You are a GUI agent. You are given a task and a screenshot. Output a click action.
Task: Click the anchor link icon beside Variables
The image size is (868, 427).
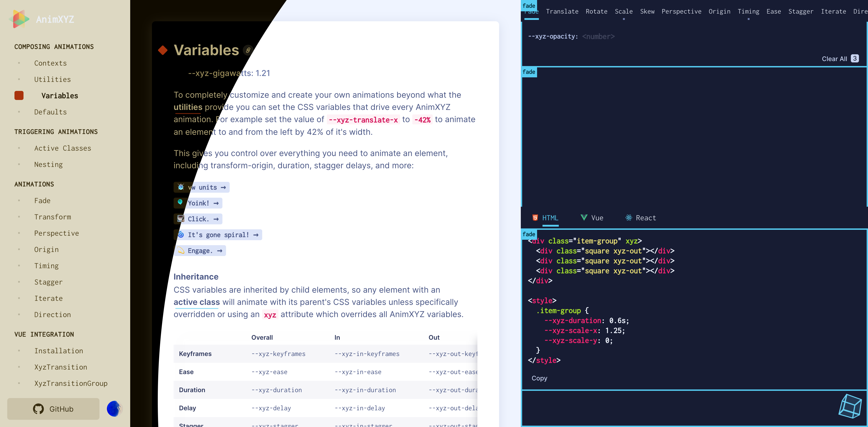[x=248, y=50]
